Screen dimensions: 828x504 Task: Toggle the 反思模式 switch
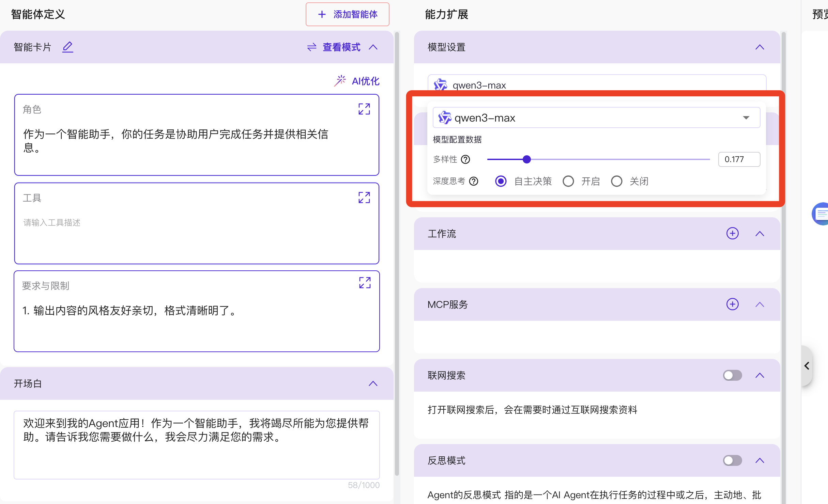[732, 460]
